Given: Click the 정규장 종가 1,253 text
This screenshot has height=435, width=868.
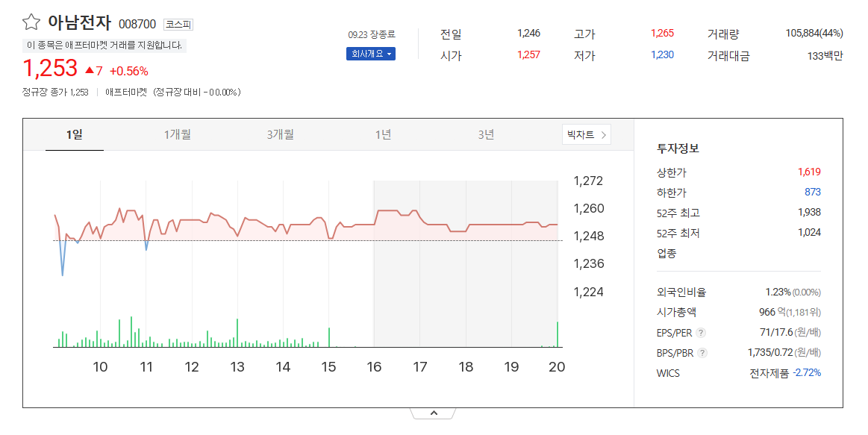Looking at the screenshot, I should click(x=55, y=92).
